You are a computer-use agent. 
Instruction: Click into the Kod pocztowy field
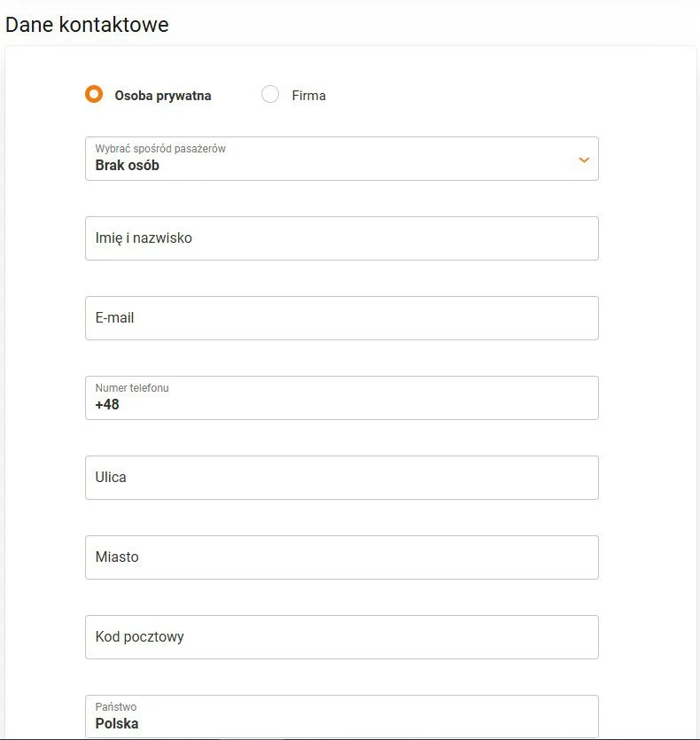coord(341,637)
